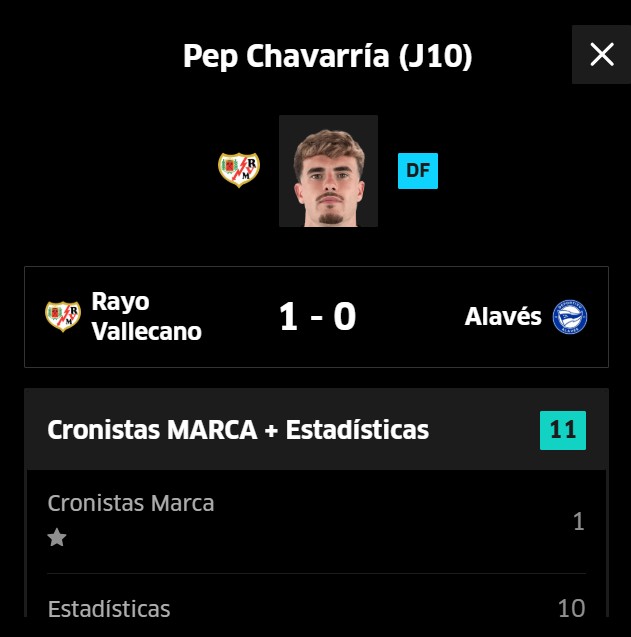
Task: Open the Cronistas Marca row
Action: click(x=131, y=503)
